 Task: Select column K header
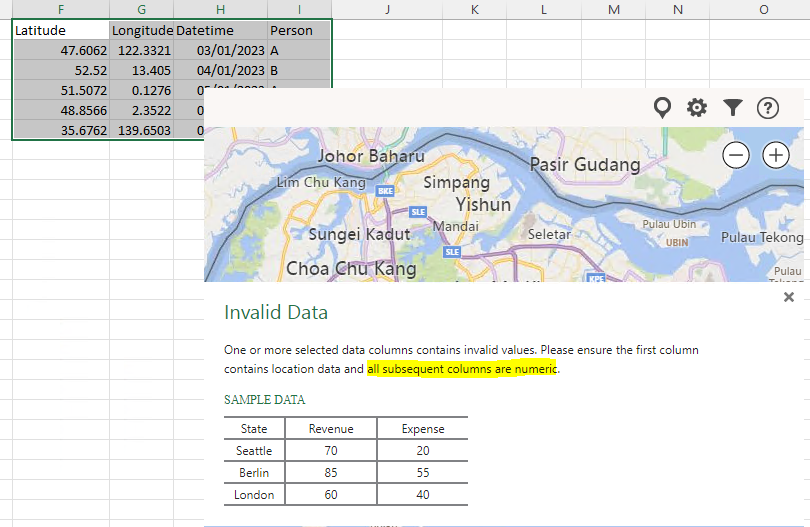[474, 9]
